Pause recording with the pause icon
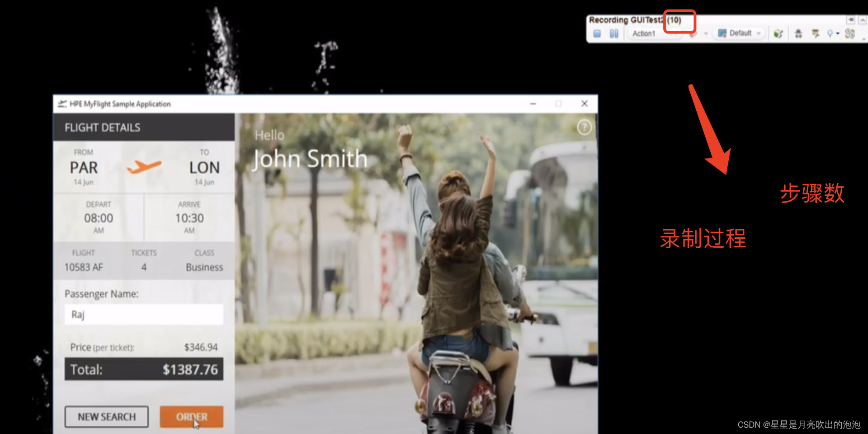 click(613, 33)
